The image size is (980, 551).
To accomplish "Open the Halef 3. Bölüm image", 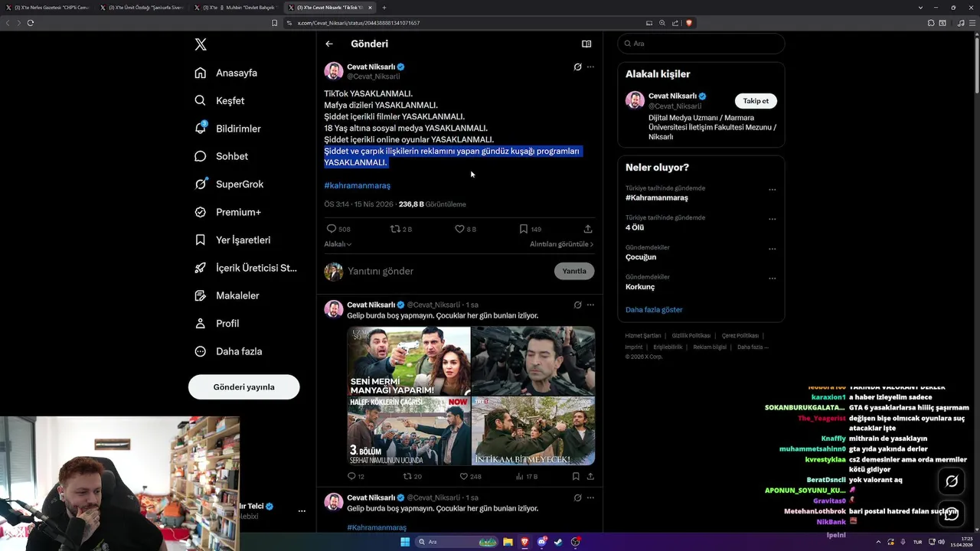I will pos(409,431).
